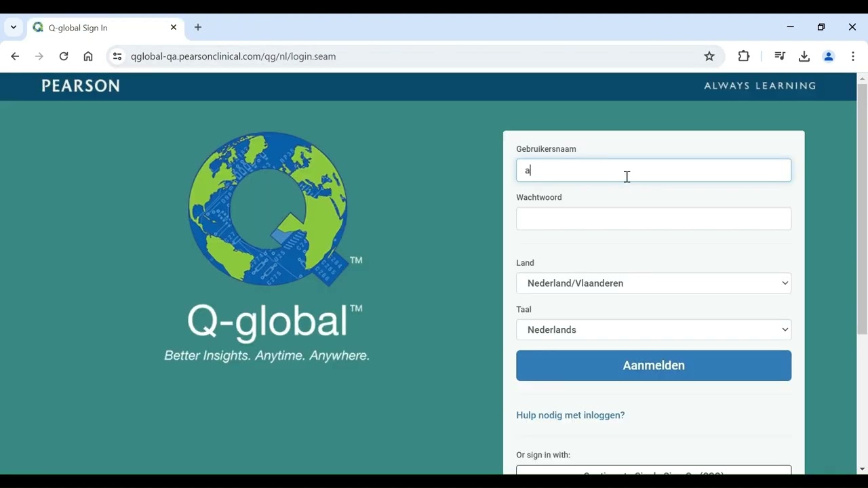Open site information icon in address bar

[117, 57]
